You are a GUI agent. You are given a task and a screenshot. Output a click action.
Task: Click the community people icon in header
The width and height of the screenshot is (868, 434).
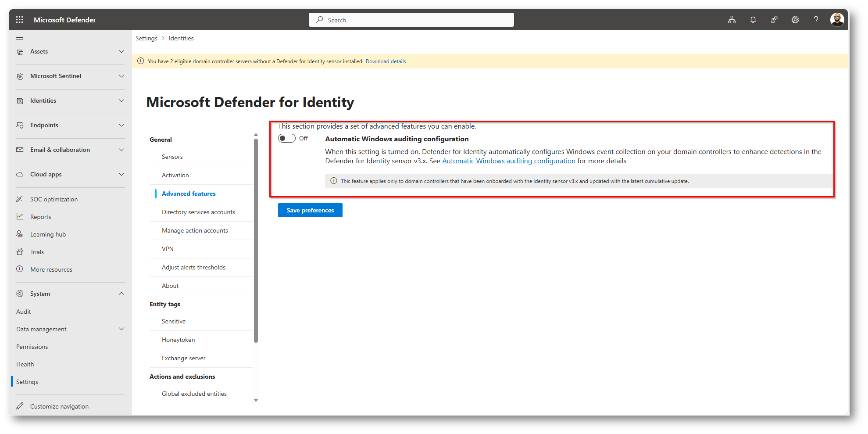[x=774, y=20]
